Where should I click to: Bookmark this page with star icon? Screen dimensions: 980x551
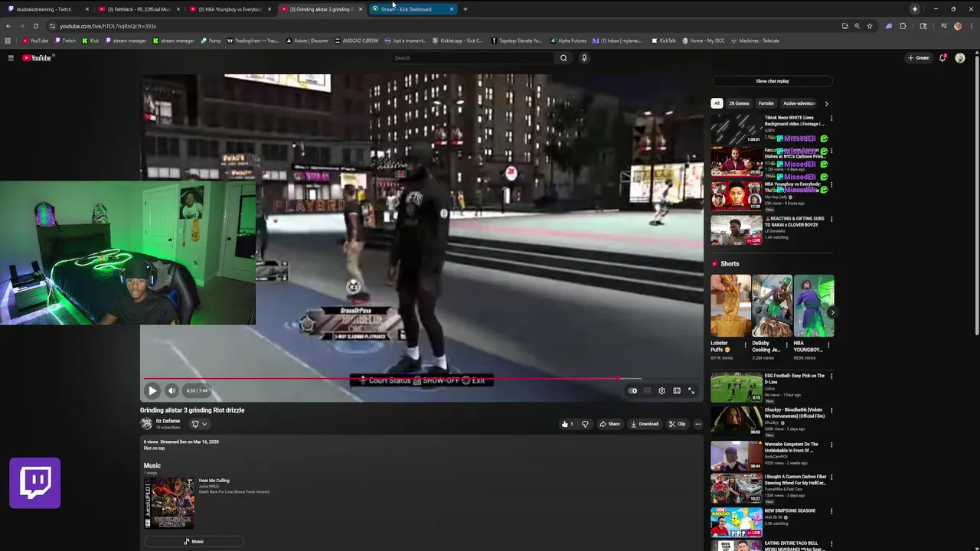(x=869, y=26)
